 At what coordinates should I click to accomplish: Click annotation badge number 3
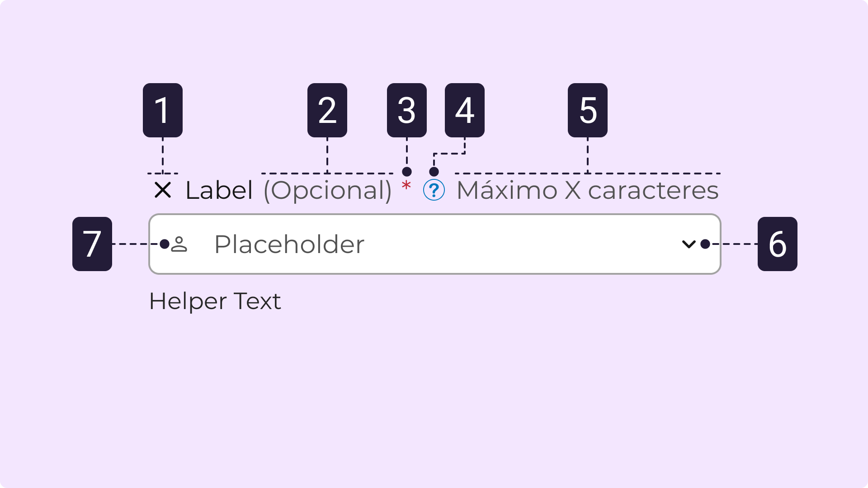(x=407, y=110)
